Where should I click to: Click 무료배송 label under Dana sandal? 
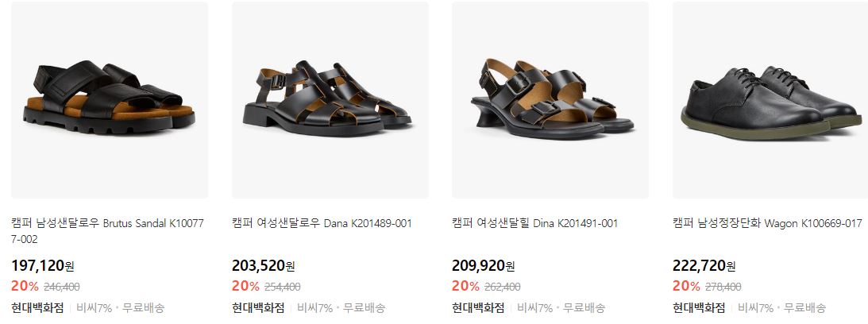click(x=364, y=308)
